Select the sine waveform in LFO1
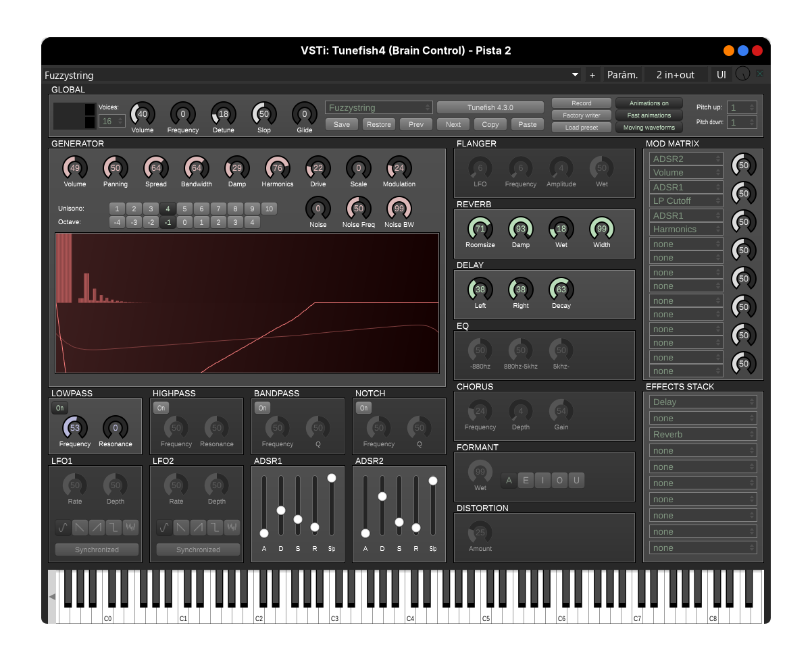This screenshot has width=812, height=669. [x=63, y=527]
